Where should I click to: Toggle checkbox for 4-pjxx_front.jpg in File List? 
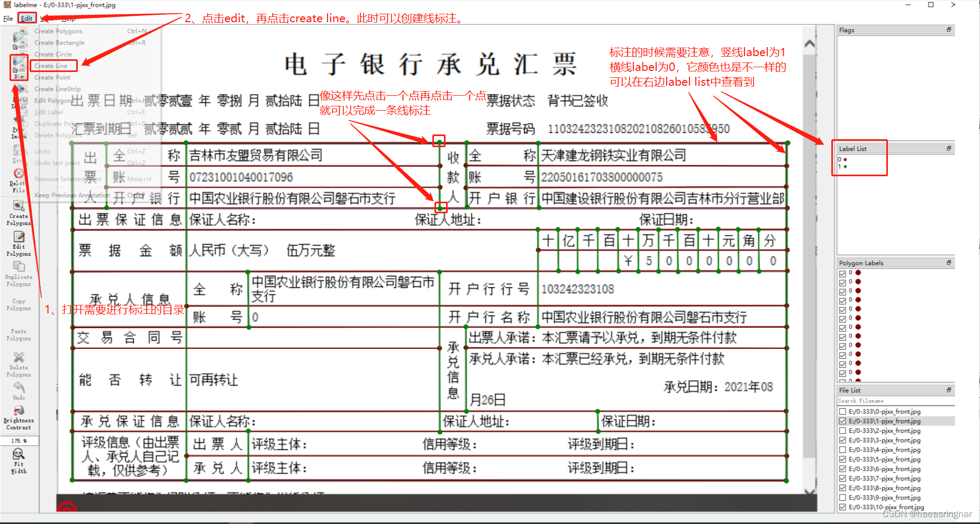tap(842, 449)
